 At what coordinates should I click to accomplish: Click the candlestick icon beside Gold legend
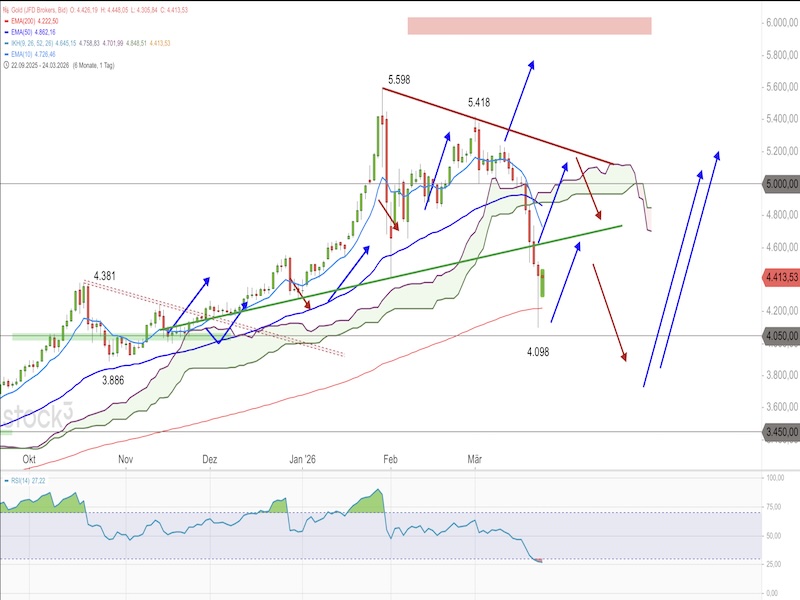click(7, 12)
